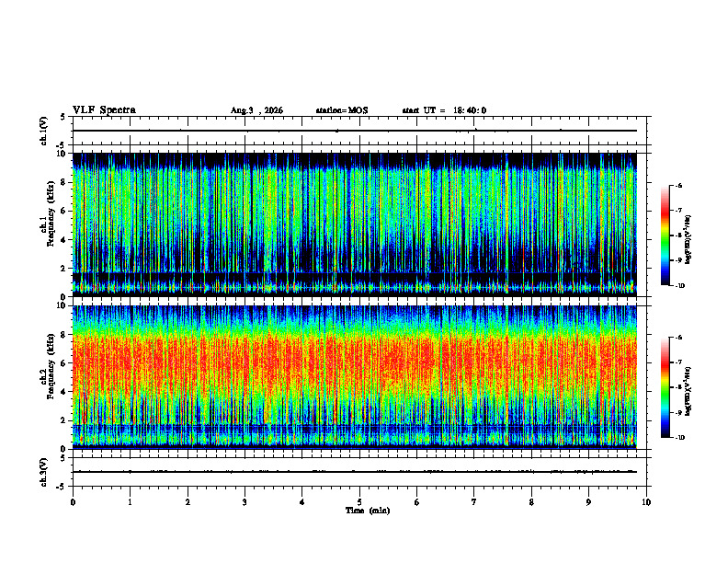Click the ch.1 colorbar log(PSD) unit label
Viewport: 728px width, 563px height.
coord(688,240)
